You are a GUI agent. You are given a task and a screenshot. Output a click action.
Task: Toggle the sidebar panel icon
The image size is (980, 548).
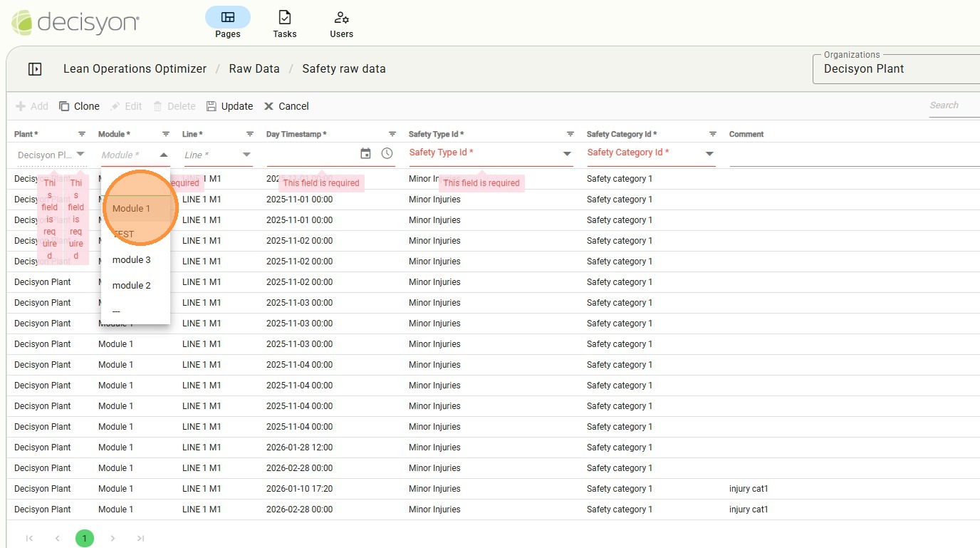tap(35, 69)
